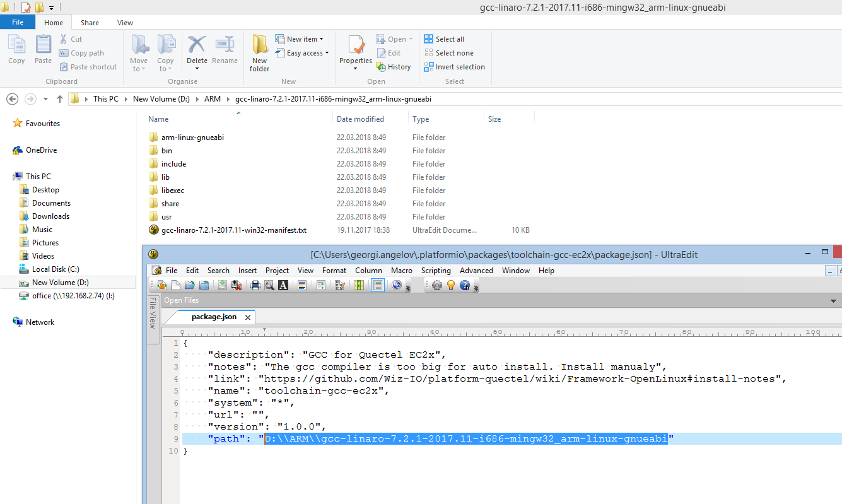Screen dimensions: 842x504
Task: Expand the first UltraEdit toolbar overflow arrow
Action: (408, 288)
